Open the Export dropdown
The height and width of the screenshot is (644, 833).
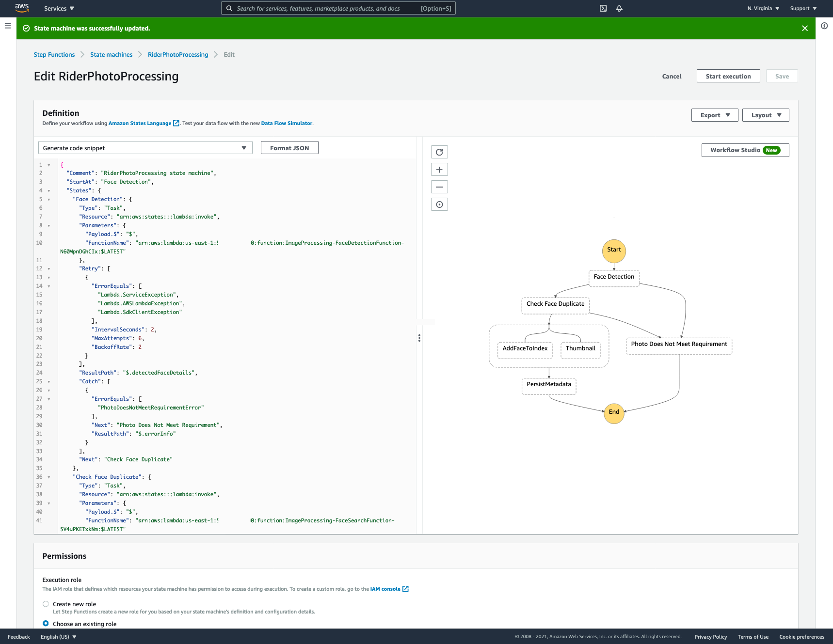coord(715,115)
